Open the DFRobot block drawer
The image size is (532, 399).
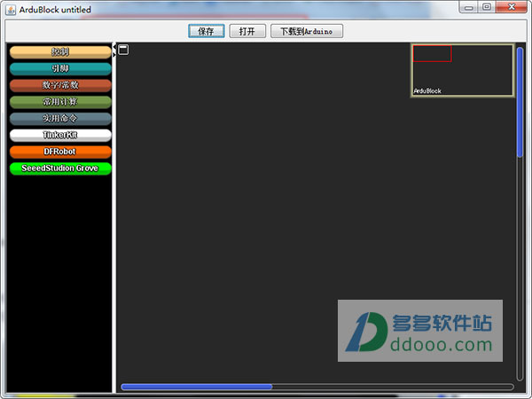coord(60,152)
